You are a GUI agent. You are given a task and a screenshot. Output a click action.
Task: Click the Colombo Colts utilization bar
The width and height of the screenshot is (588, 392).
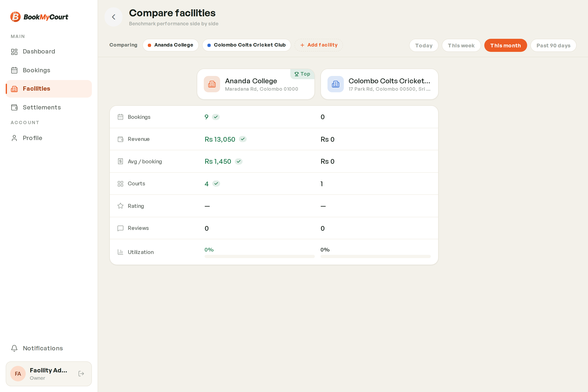[x=375, y=256]
